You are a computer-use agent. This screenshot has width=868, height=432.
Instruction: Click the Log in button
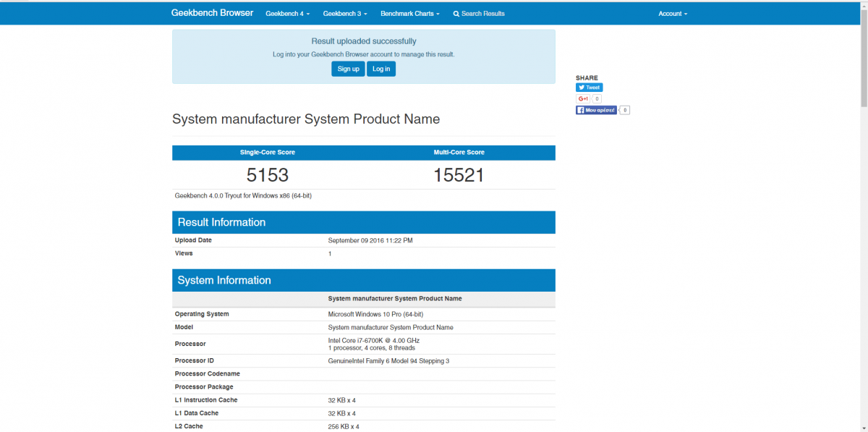[x=381, y=69]
